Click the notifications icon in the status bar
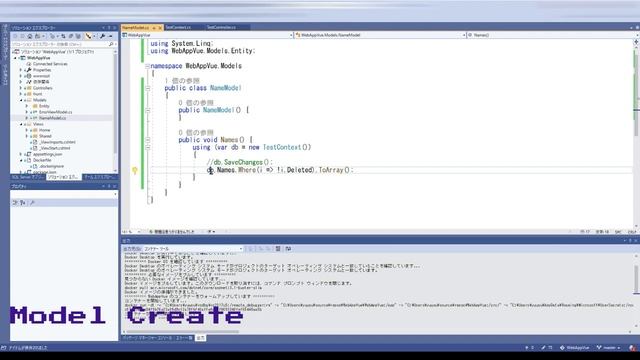This screenshot has width=640, height=360. [633, 348]
